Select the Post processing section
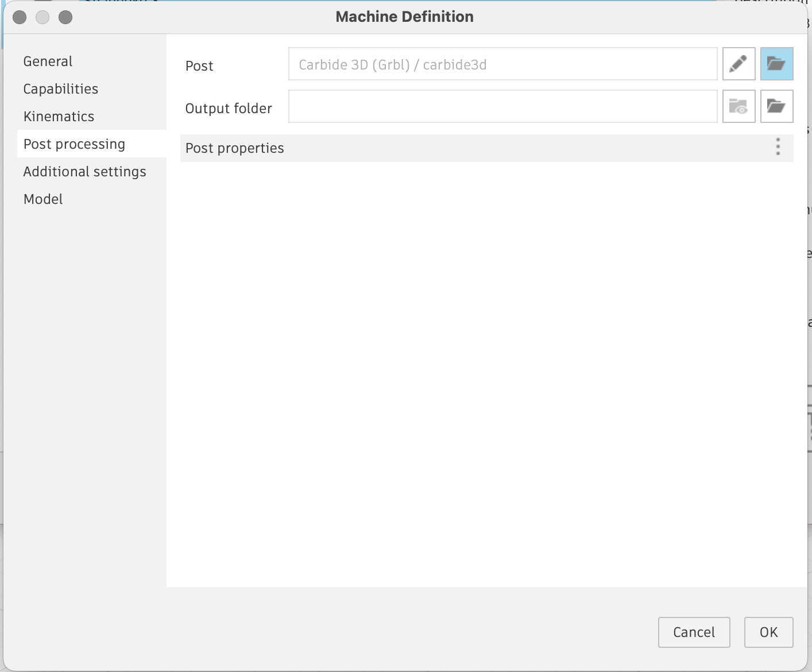The width and height of the screenshot is (812, 672). tap(92, 144)
